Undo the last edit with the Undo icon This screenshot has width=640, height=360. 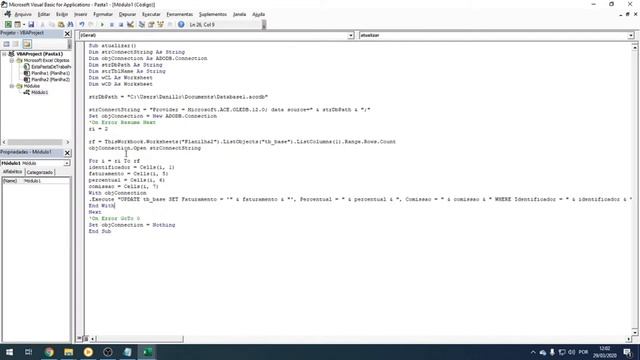pos(82,24)
